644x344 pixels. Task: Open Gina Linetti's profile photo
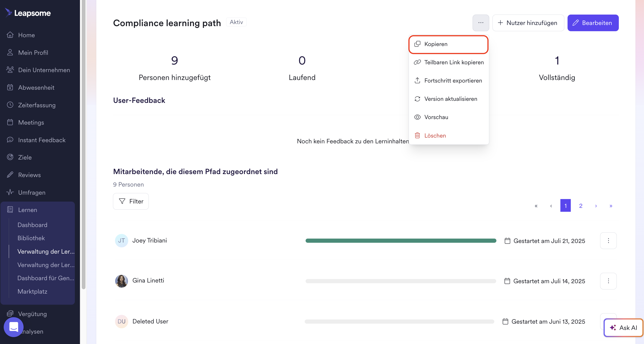[122, 281]
